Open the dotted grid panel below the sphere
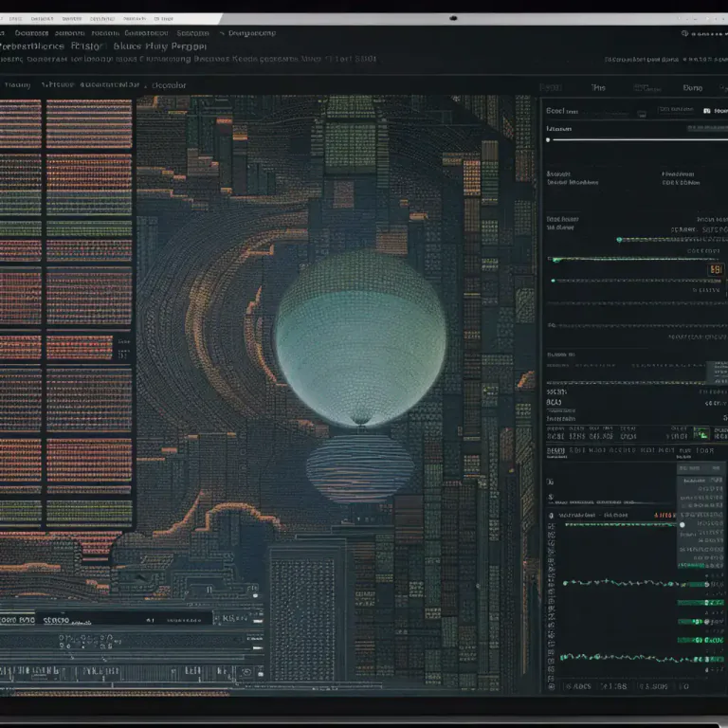The image size is (728, 728). [x=302, y=620]
